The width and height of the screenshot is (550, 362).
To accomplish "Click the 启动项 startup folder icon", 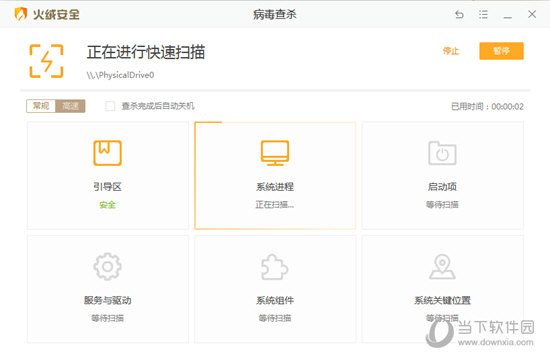I will pyautogui.click(x=442, y=153).
